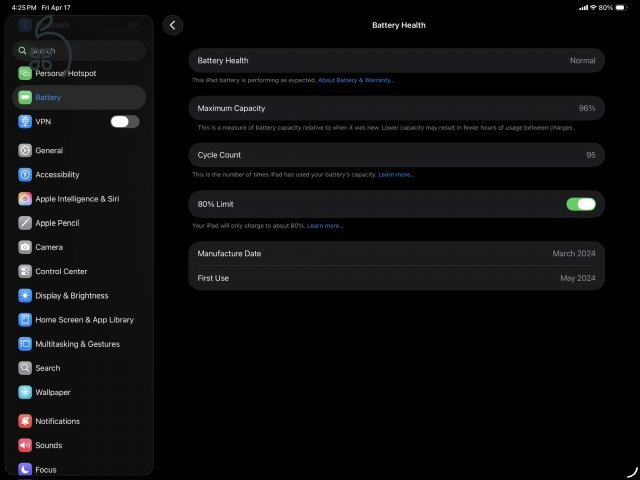This screenshot has width=640, height=480.
Task: Tap the battery status bar indicator
Action: 621,7
